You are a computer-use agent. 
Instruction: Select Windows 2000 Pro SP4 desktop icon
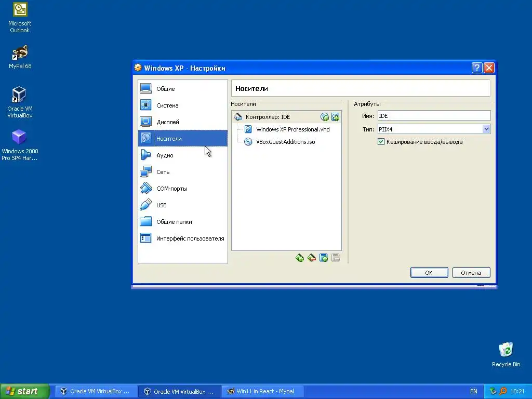(x=20, y=145)
